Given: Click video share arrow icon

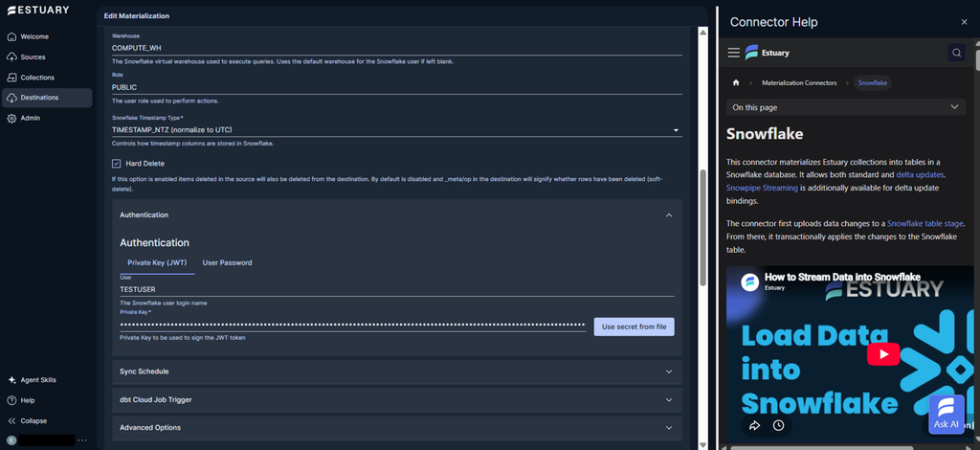Looking at the screenshot, I should tap(754, 426).
